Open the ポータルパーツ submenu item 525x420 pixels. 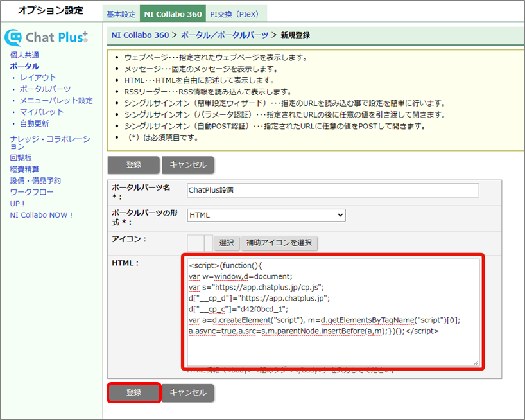(45, 89)
